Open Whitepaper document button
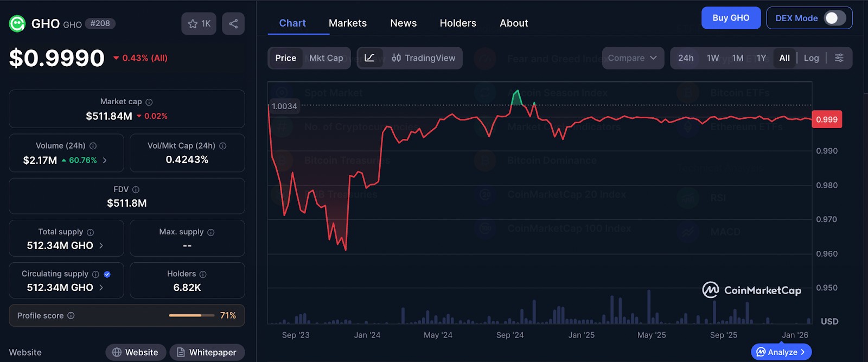 click(207, 352)
